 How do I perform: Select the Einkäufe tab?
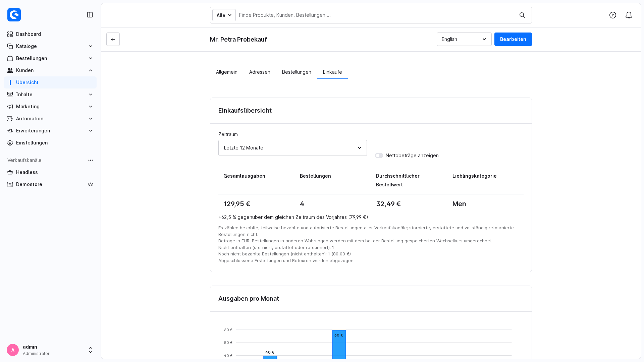[x=332, y=72]
